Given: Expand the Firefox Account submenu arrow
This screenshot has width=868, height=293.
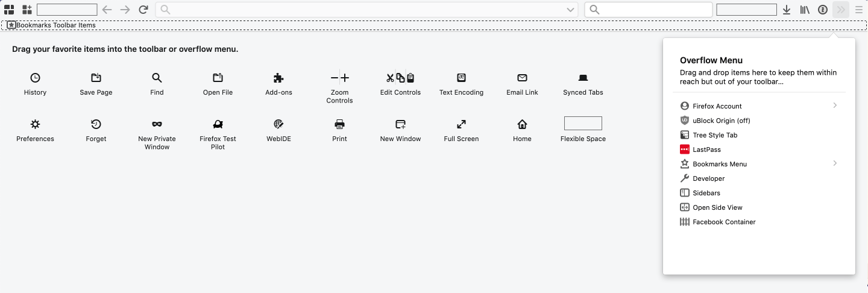Looking at the screenshot, I should pos(835,106).
